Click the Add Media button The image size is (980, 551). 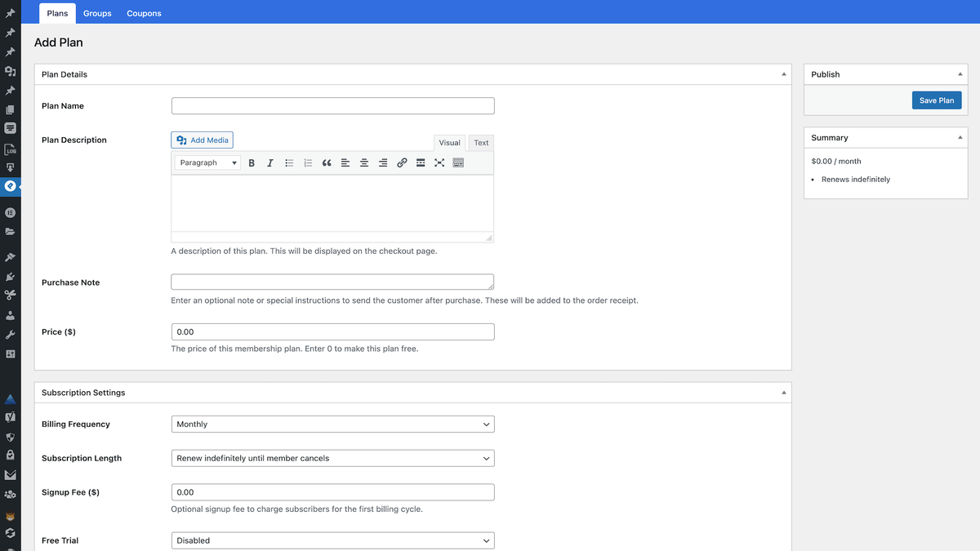202,140
